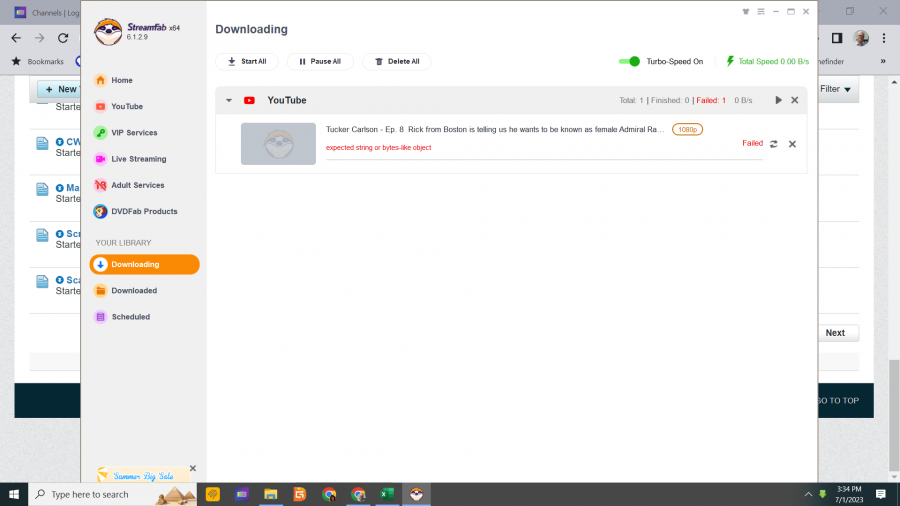900x506 pixels.
Task: Open Excel from the taskbar
Action: point(387,494)
